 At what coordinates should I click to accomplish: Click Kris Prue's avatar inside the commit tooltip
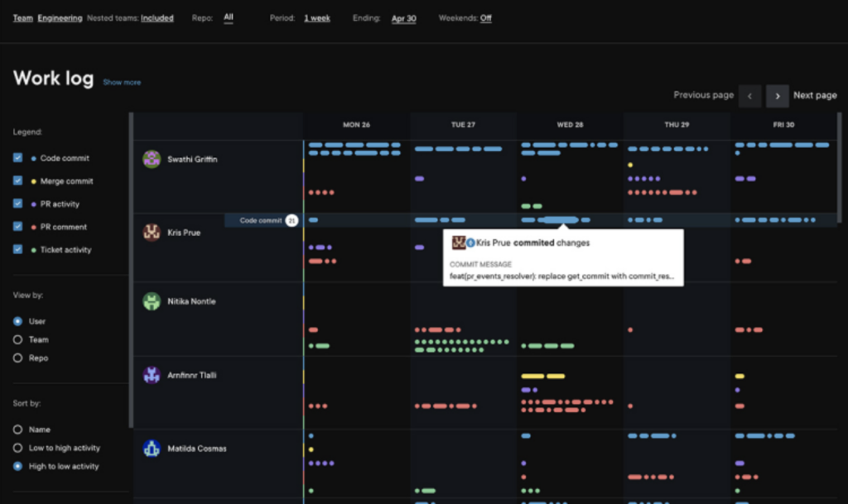pyautogui.click(x=459, y=242)
